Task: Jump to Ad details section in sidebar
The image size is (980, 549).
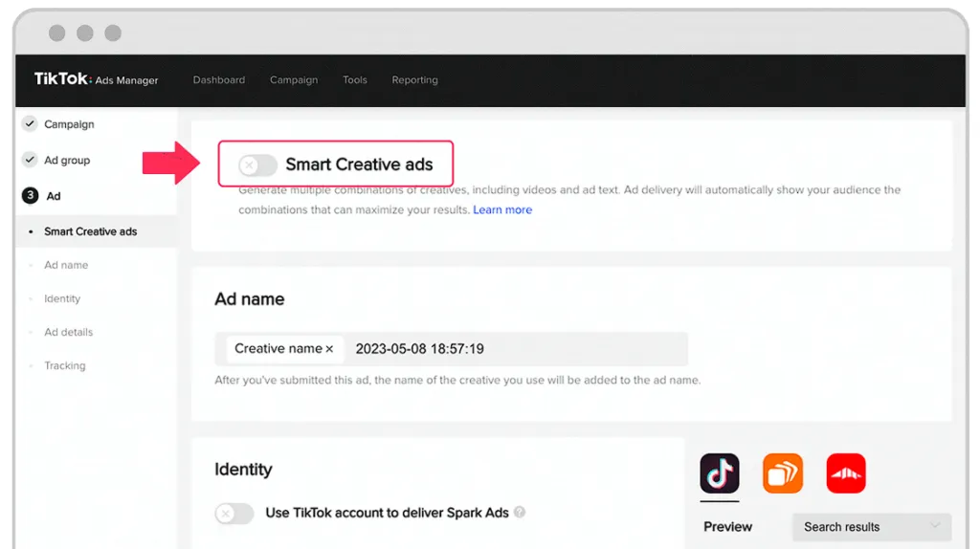Action: (68, 332)
